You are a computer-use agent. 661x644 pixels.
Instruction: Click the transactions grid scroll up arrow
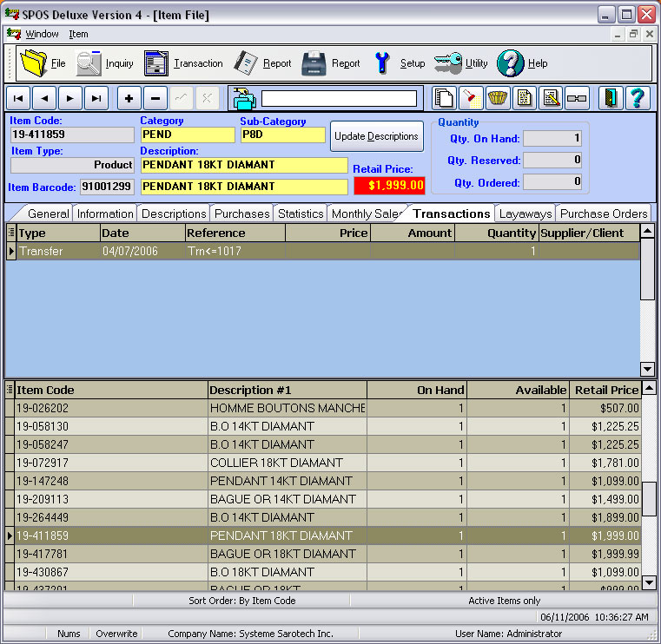tap(647, 230)
